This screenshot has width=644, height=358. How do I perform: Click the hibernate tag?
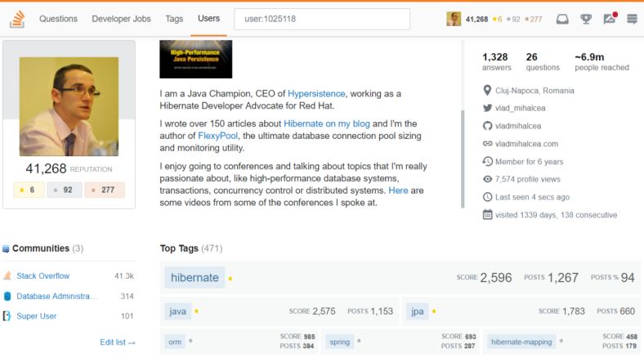click(195, 278)
